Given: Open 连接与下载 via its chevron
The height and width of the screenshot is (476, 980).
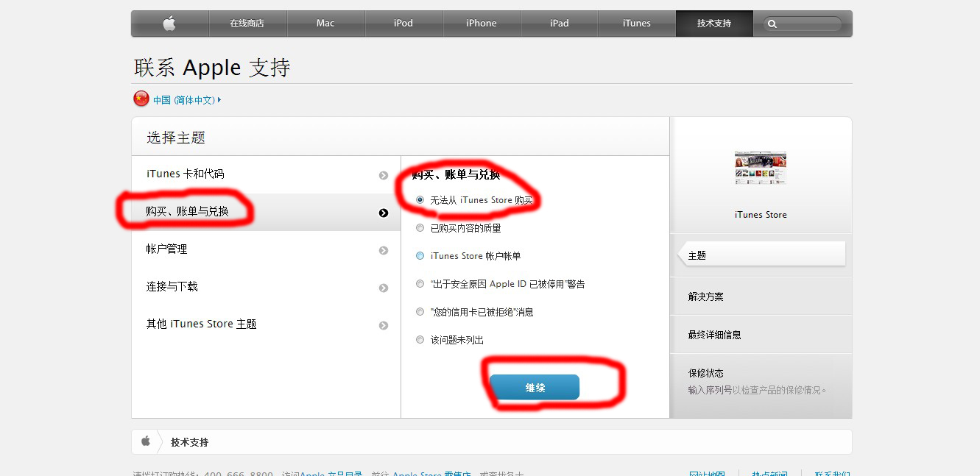Looking at the screenshot, I should pos(384,288).
